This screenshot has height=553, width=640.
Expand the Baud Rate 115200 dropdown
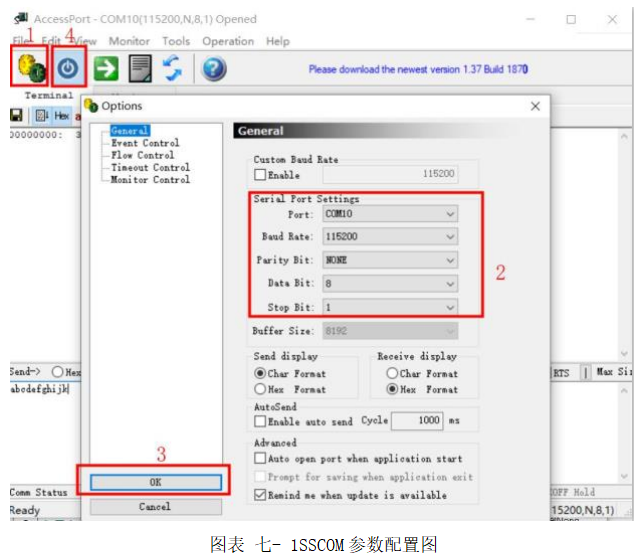pyautogui.click(x=389, y=237)
